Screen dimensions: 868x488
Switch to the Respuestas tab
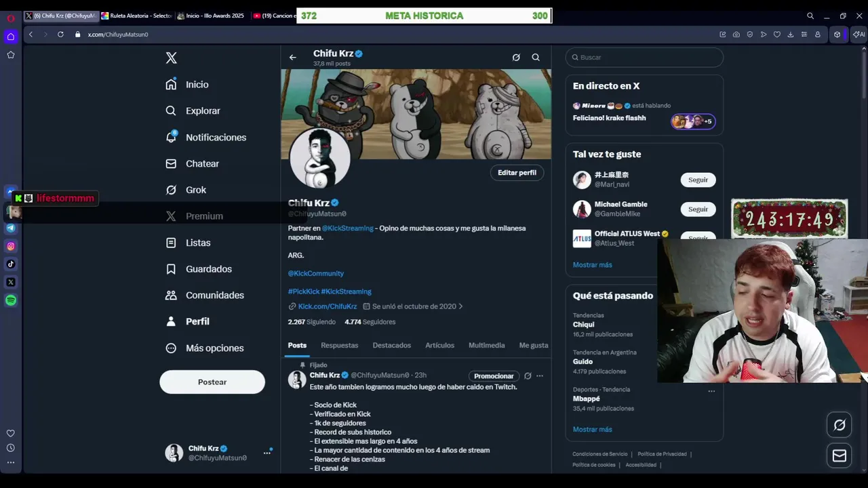(x=340, y=345)
